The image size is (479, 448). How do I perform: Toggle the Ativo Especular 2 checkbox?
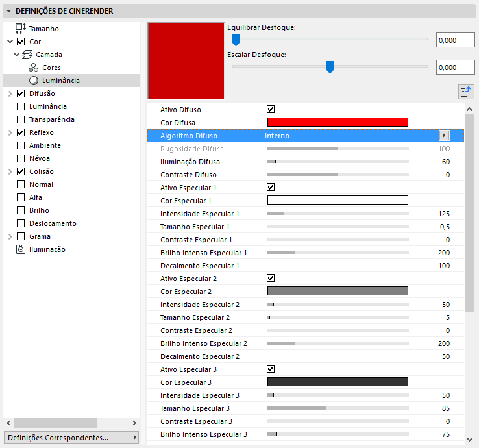click(271, 278)
